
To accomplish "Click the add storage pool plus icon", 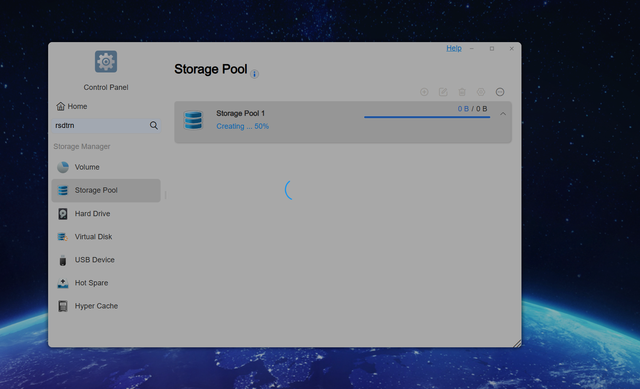I will pyautogui.click(x=424, y=92).
